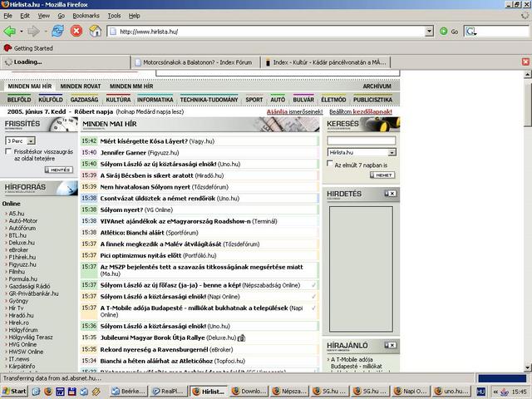Open the Edit menu
The height and width of the screenshot is (399, 532).
[25, 16]
